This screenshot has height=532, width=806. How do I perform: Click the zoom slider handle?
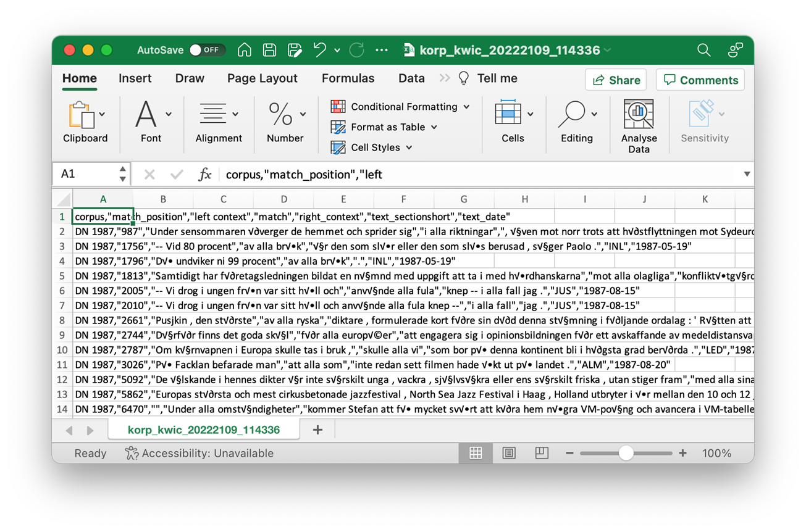click(x=626, y=453)
